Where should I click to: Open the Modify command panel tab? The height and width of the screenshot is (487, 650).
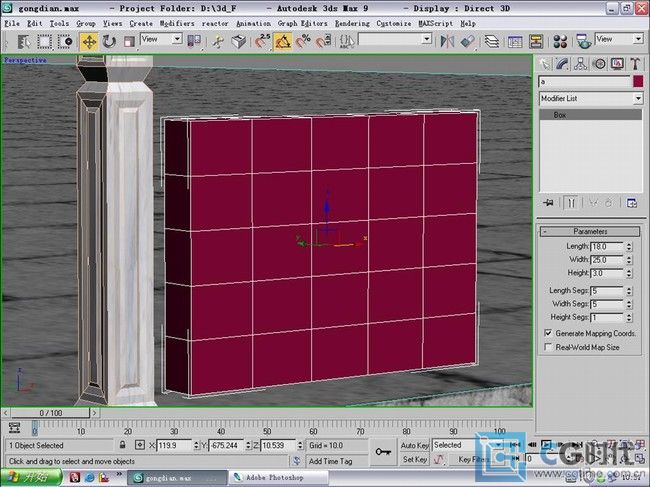(563, 64)
